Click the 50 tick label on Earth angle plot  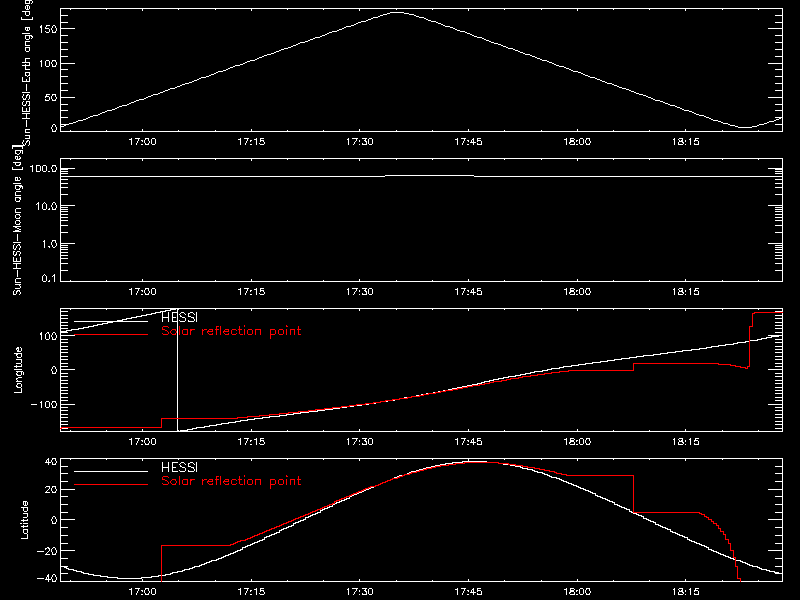click(51, 97)
